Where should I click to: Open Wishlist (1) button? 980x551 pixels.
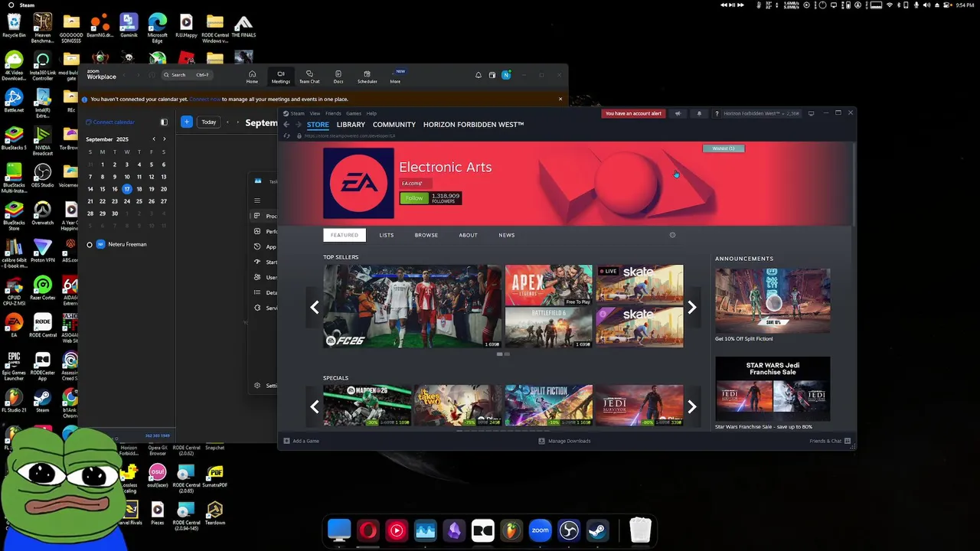coord(724,148)
